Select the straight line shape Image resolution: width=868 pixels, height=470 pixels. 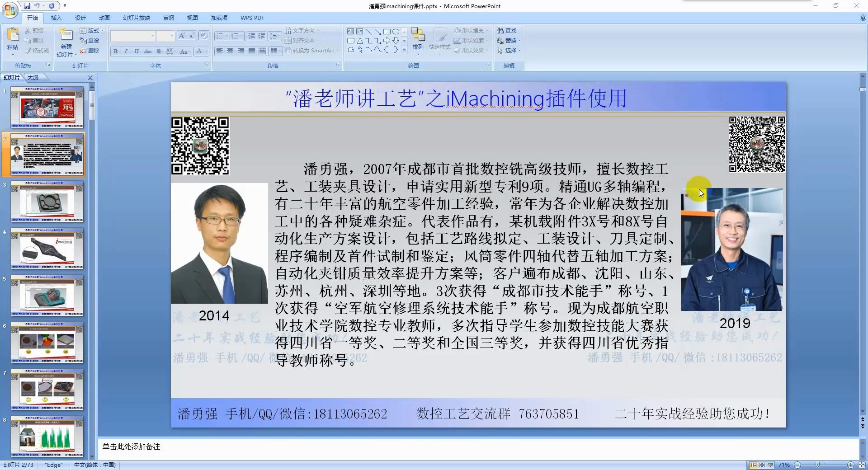tap(369, 31)
